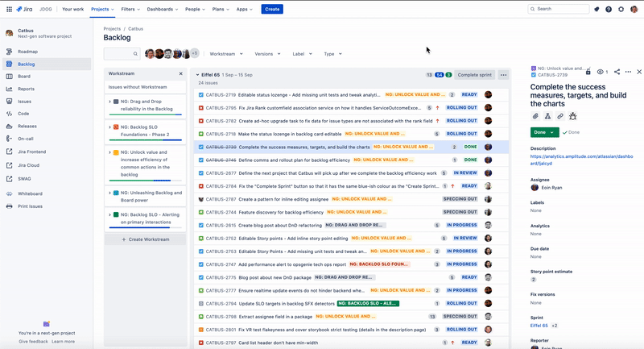Click the link issue chain icon
The width and height of the screenshot is (644, 349).
click(x=560, y=116)
